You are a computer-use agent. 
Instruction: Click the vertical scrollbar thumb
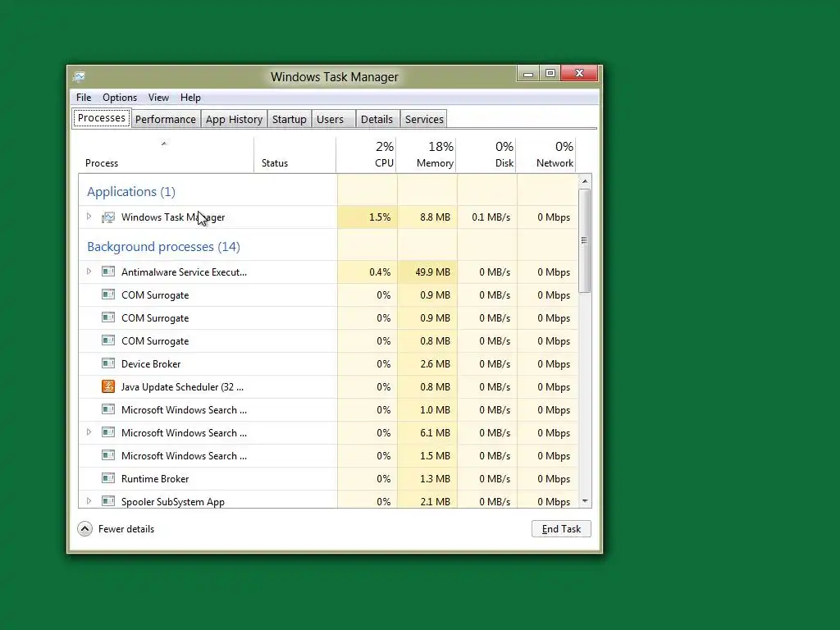[x=585, y=240]
